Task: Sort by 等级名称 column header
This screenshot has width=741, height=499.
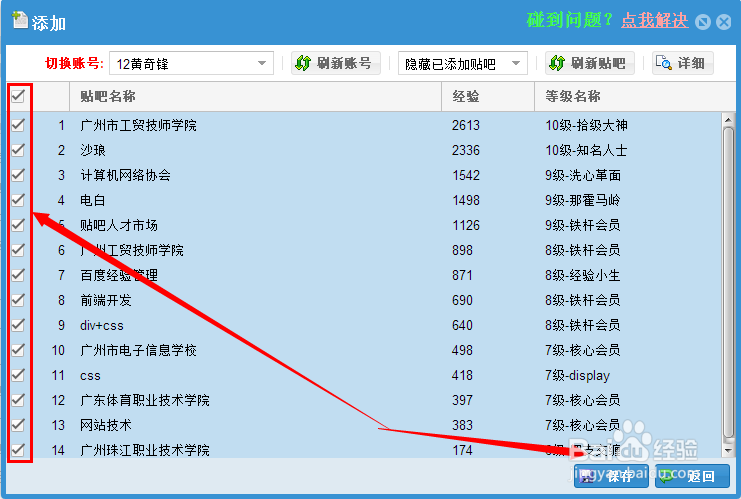Action: point(635,96)
